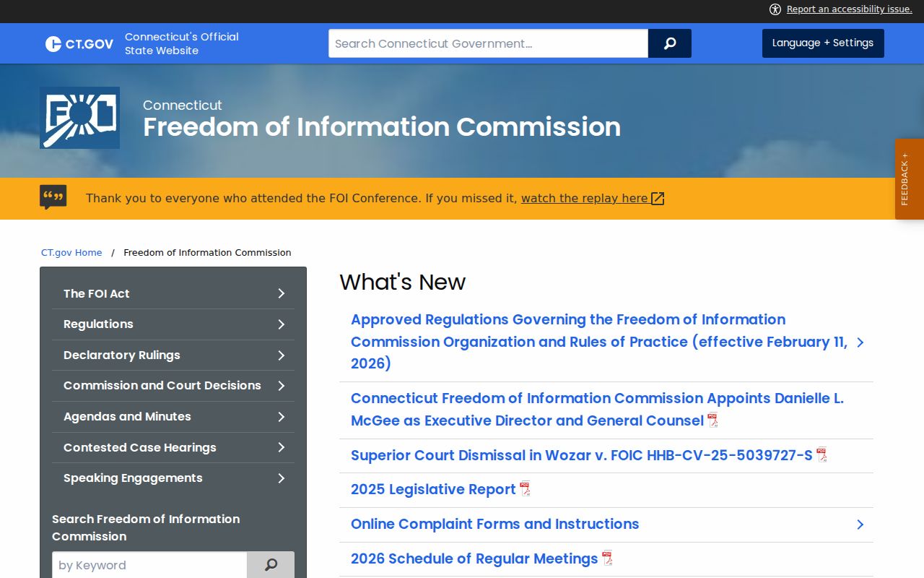Viewport: 924px width, 578px height.
Task: Open Contested Case Hearings menu item
Action: pyautogui.click(x=140, y=447)
